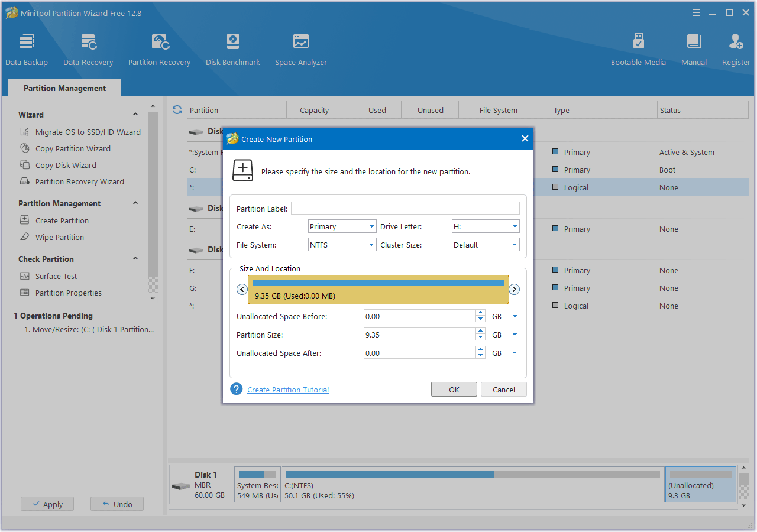Change unit for Unallocated Space After
757x532 pixels.
[515, 353]
